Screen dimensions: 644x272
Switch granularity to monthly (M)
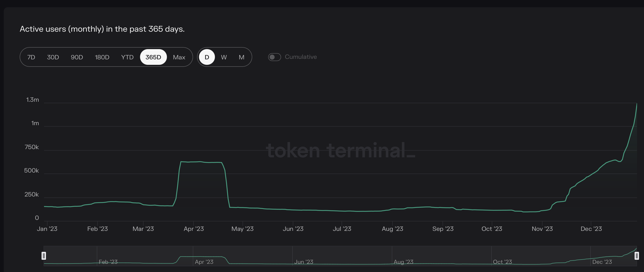tap(241, 57)
